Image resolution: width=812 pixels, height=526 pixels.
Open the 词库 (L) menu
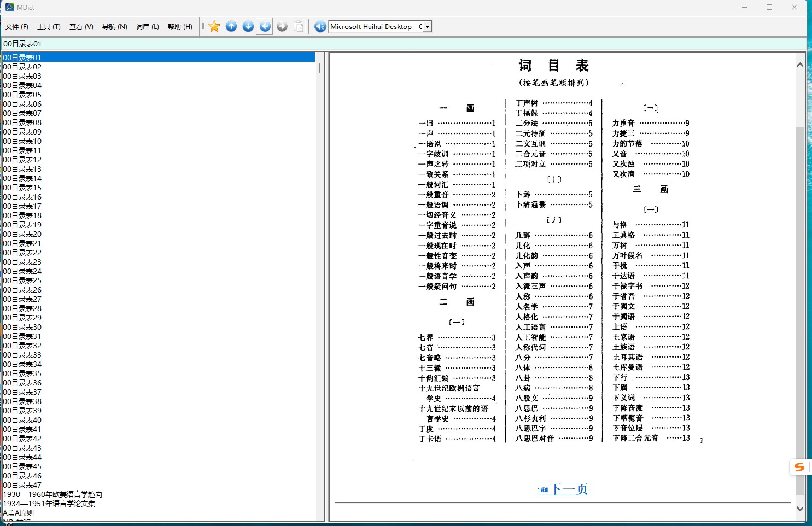coord(147,26)
